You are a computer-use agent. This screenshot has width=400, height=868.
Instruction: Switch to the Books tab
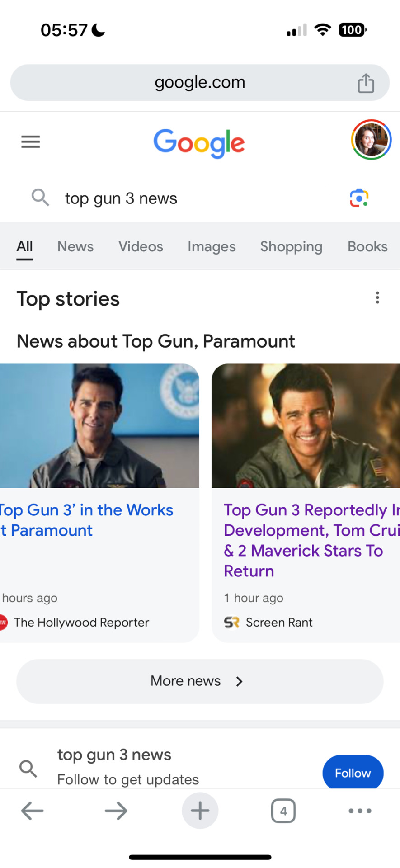click(x=367, y=246)
